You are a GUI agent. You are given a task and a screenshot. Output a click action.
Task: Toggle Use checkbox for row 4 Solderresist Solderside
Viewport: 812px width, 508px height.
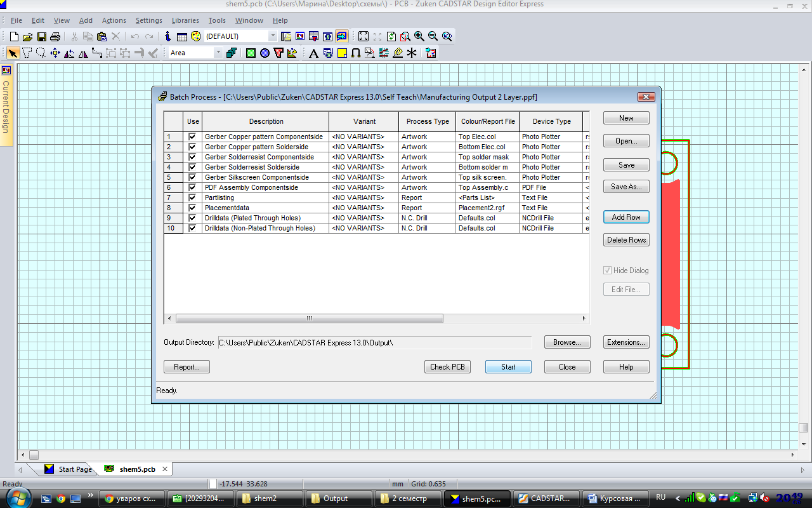(x=192, y=167)
